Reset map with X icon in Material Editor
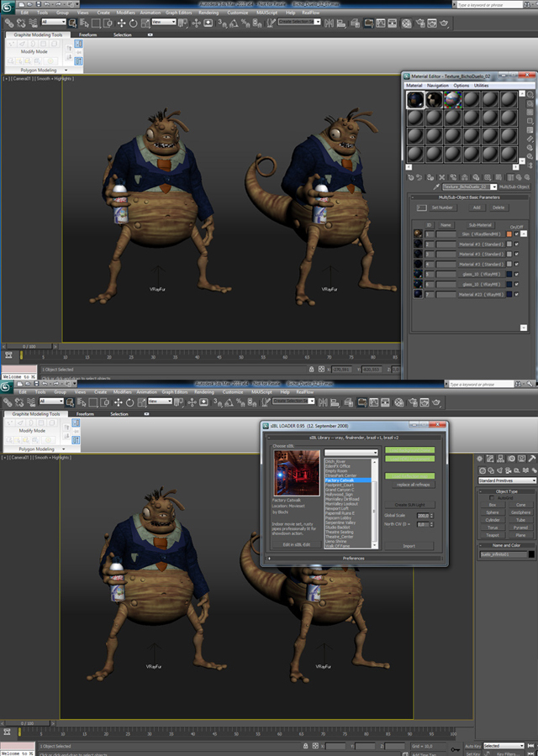This screenshot has height=756, width=538. tap(441, 177)
